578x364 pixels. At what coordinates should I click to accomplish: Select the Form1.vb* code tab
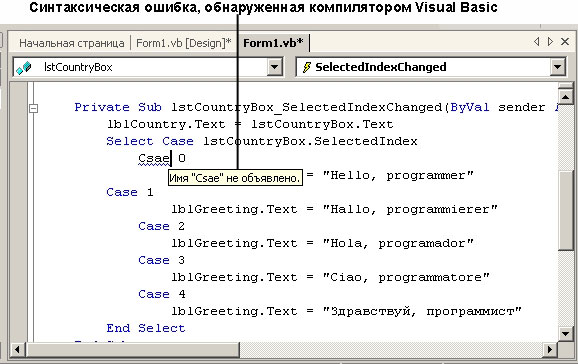pyautogui.click(x=273, y=43)
